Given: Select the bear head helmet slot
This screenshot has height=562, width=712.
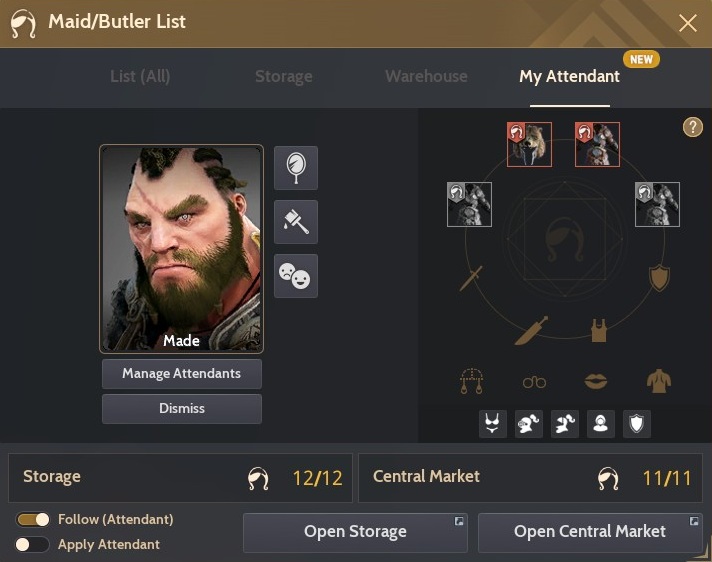Looking at the screenshot, I should 529,144.
